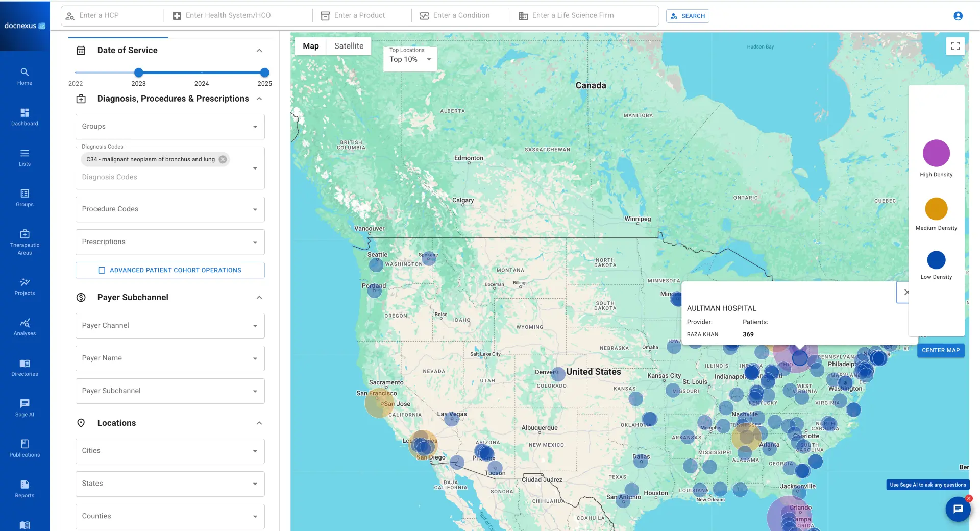Open Sage AI from the sidebar
Screen dimensions: 980x531
[x=24, y=408]
